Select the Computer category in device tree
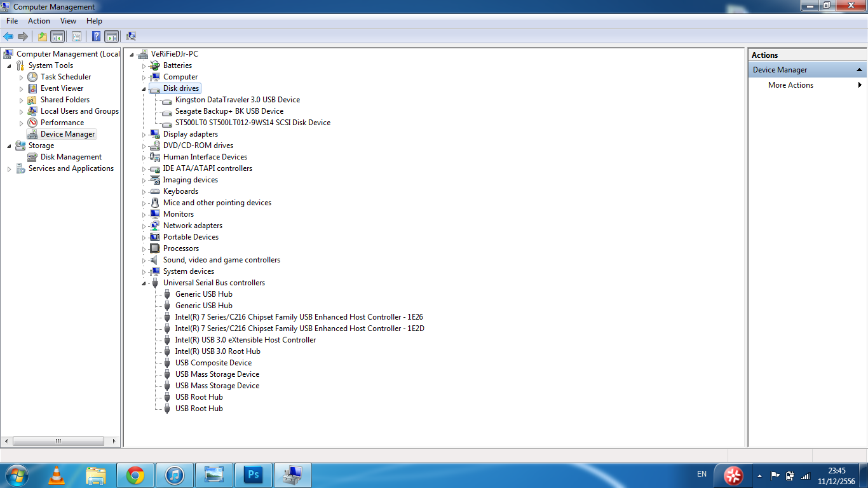This screenshot has width=868, height=488. (180, 77)
